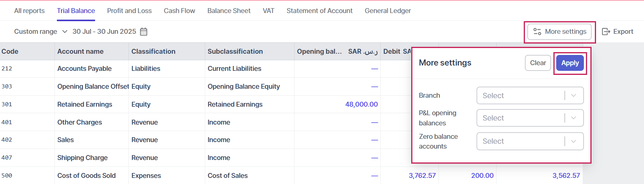Select the VAT report tab
Image resolution: width=644 pixels, height=184 pixels.
point(268,11)
